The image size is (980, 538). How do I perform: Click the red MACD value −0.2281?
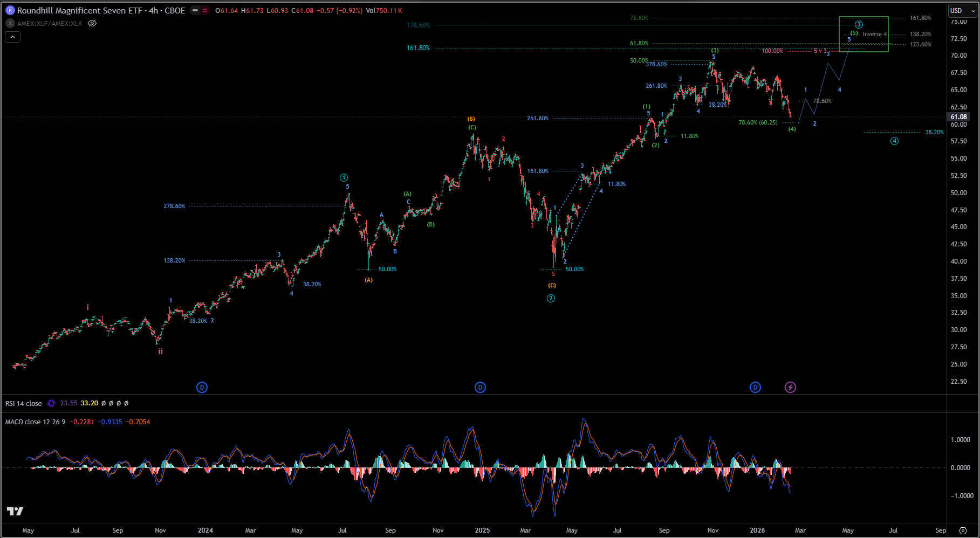(x=82, y=422)
